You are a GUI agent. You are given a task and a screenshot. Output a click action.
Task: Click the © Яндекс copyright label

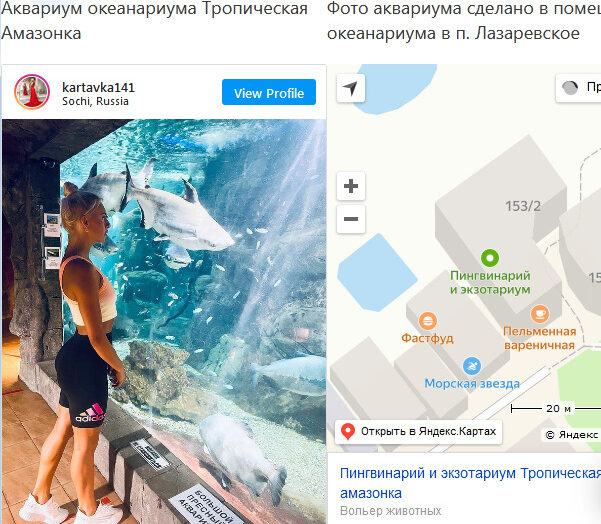571,434
